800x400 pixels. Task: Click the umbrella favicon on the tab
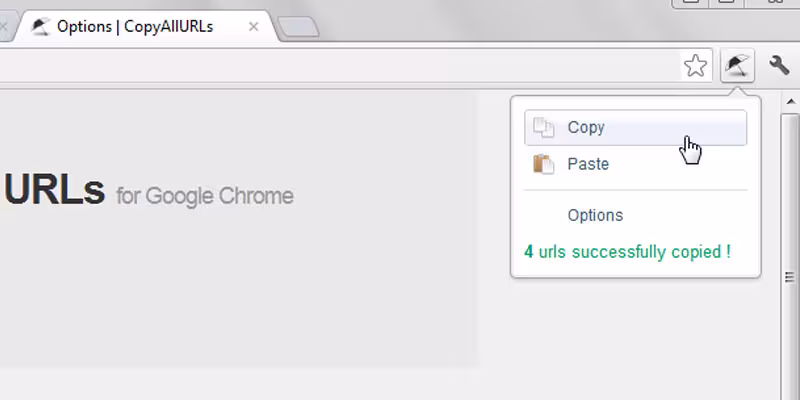[x=40, y=27]
